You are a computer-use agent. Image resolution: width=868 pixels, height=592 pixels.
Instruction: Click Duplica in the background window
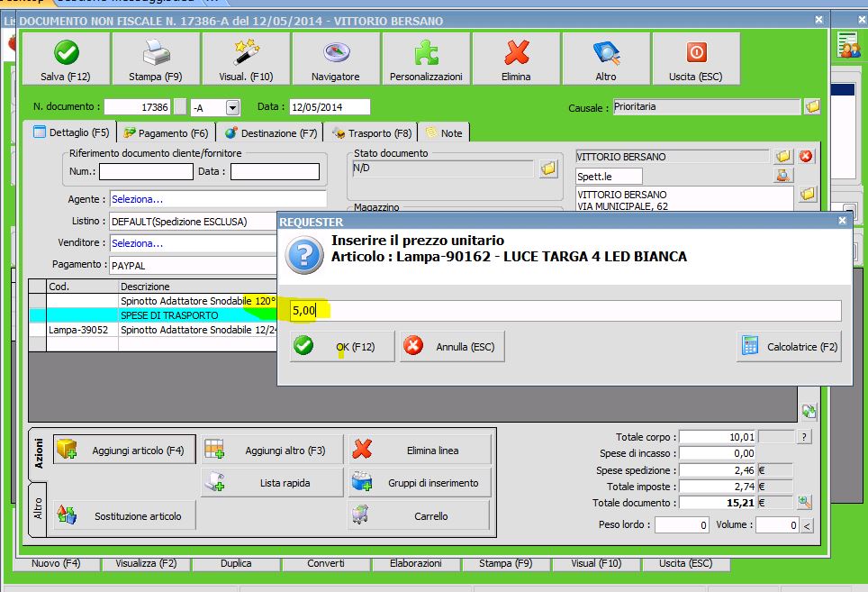click(236, 563)
